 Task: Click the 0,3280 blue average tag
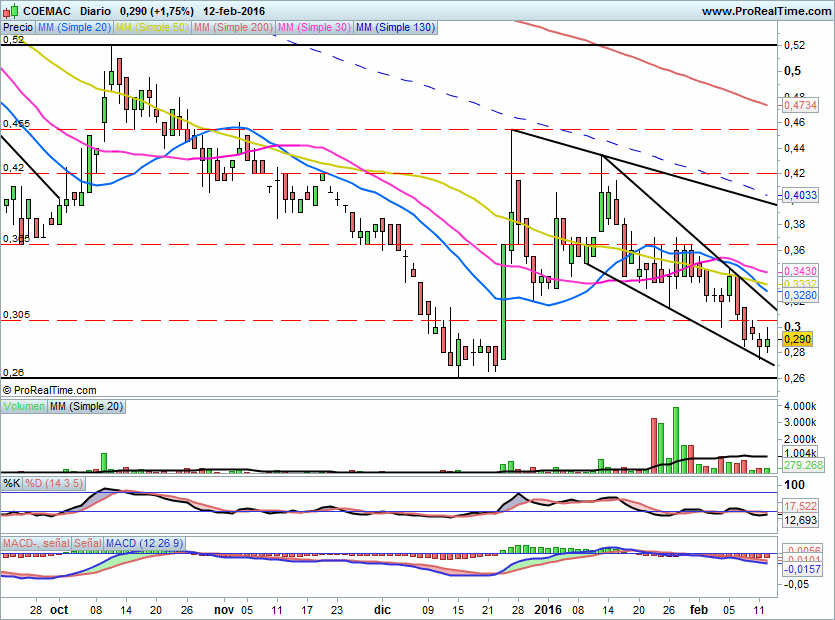click(x=800, y=295)
